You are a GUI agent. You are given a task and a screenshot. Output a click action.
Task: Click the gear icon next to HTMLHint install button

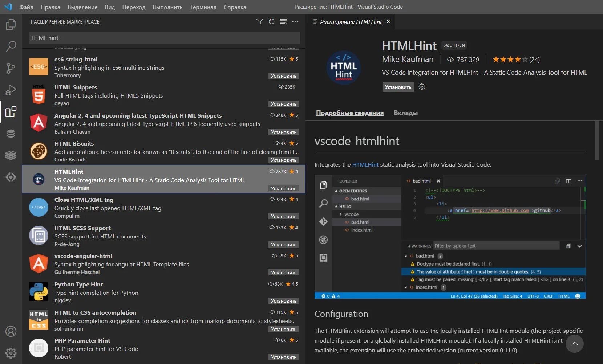point(422,87)
